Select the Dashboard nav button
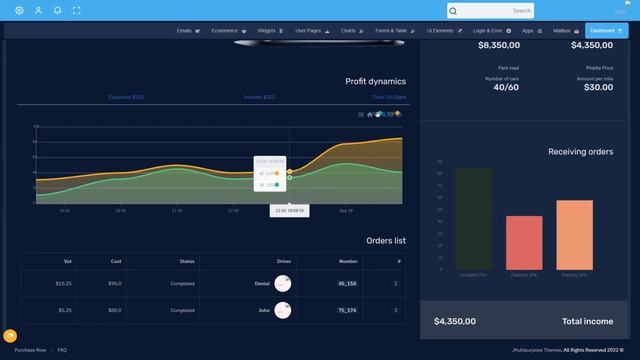Image resolution: width=640 pixels, height=360 pixels. click(607, 31)
